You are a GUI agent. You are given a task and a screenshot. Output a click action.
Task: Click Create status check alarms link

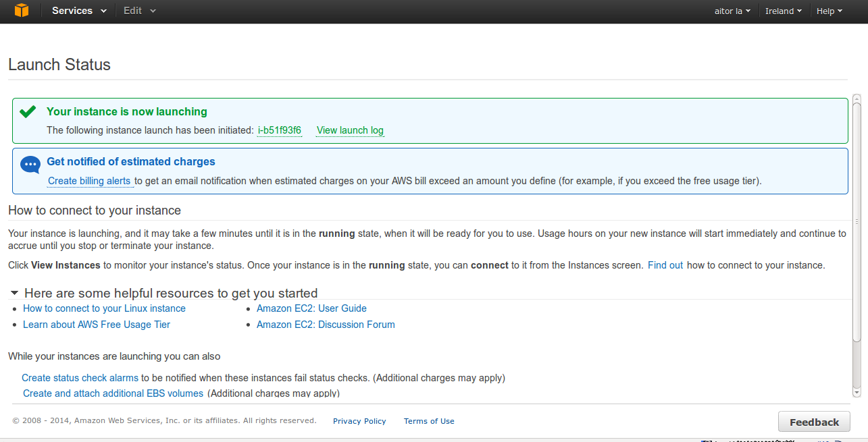coord(80,378)
